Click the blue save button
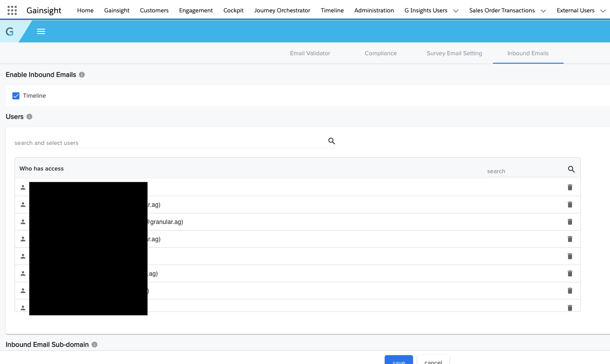Screen dimensions: 610x364 (x=399, y=360)
